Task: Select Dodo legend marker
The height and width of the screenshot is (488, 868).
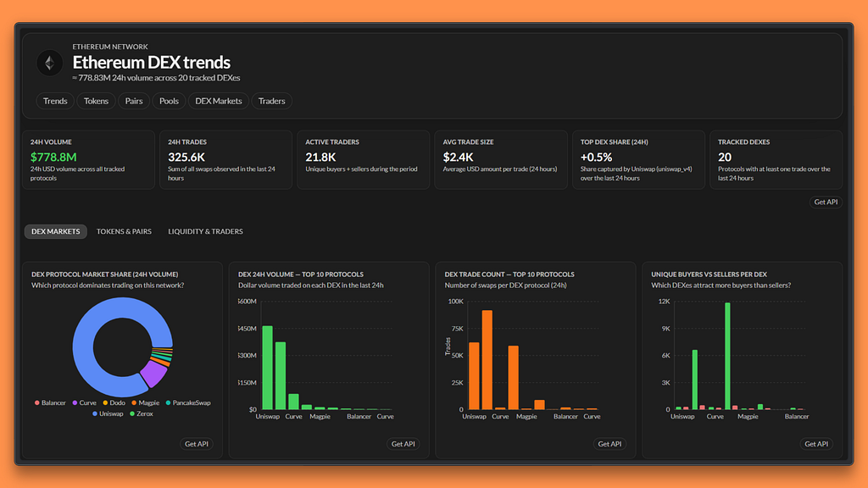Action: point(105,402)
